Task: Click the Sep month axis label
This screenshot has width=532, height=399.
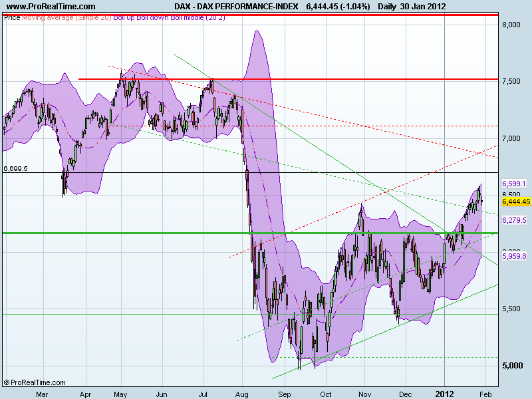Action: tap(285, 394)
